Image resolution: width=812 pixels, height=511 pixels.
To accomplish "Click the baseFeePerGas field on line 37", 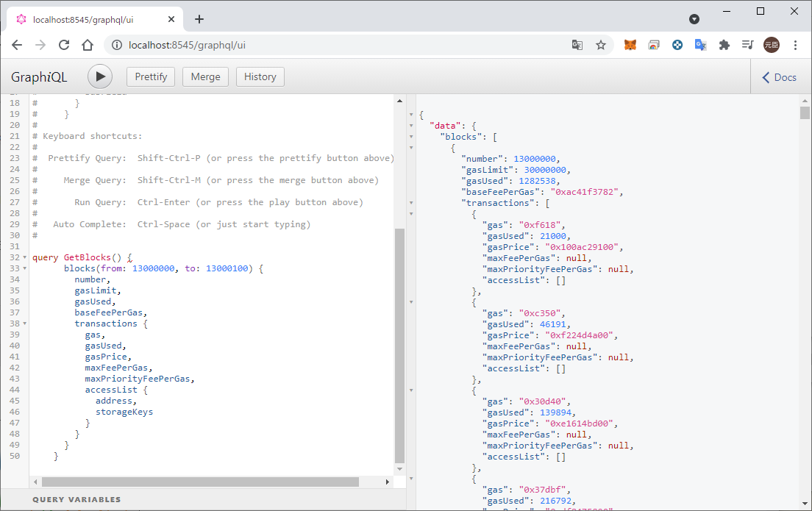I will (x=109, y=312).
